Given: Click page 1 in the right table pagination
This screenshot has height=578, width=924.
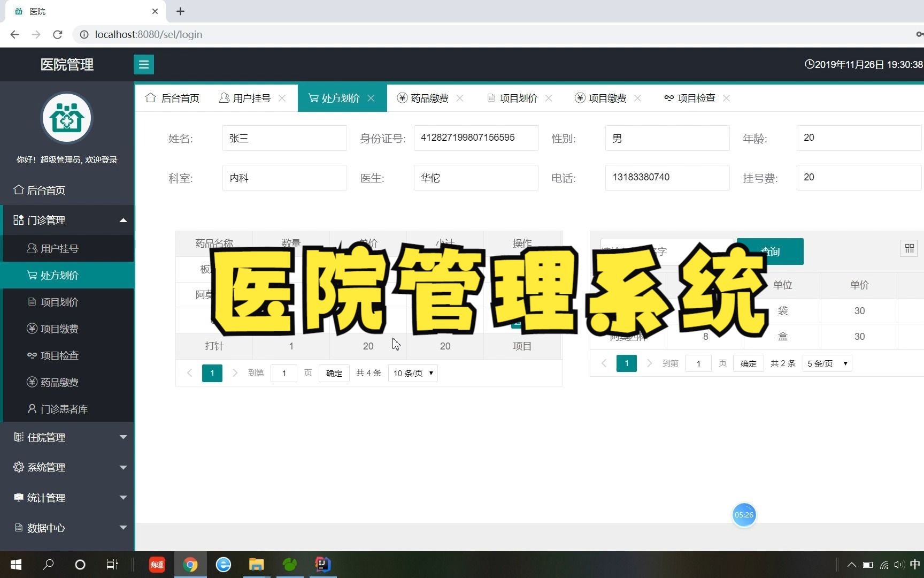Looking at the screenshot, I should tap(627, 363).
